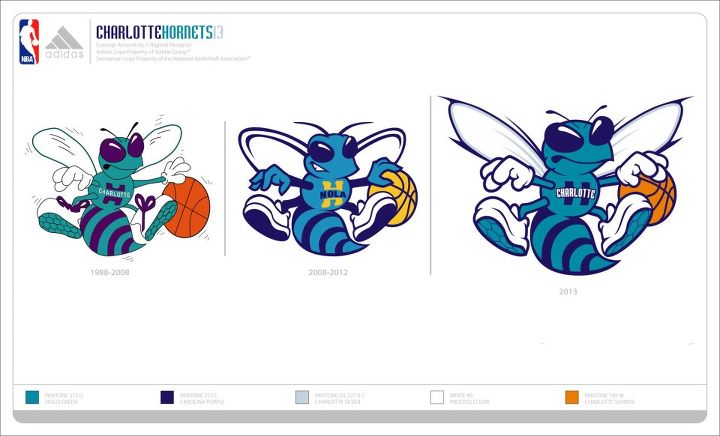Click the Hugo Green label text
Viewport: 720px width, 436px height.
click(61, 402)
